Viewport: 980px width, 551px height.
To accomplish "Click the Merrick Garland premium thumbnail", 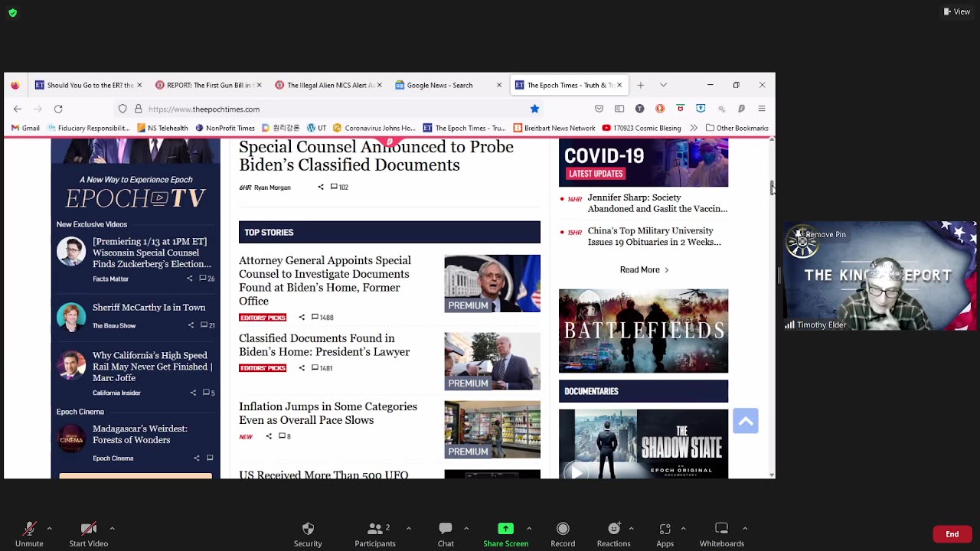I will tap(492, 283).
